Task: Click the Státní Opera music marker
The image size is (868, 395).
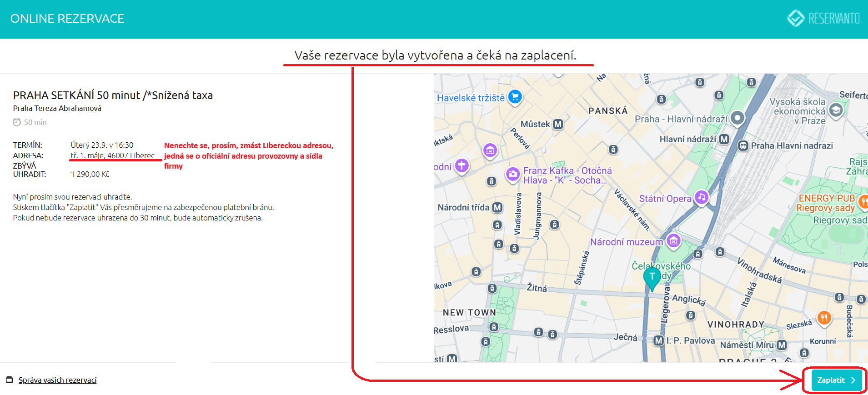Action: tap(702, 197)
